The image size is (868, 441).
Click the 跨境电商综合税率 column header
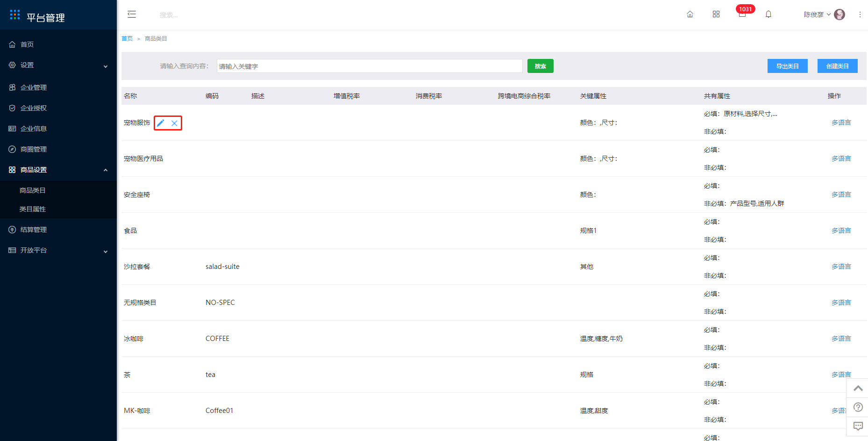click(524, 96)
